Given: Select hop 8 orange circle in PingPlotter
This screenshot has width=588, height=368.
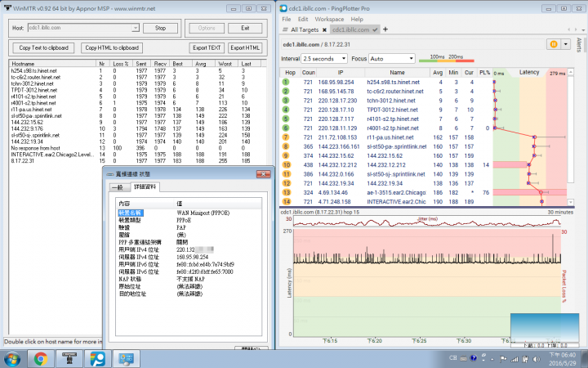Looking at the screenshot, I should pyautogui.click(x=286, y=146).
